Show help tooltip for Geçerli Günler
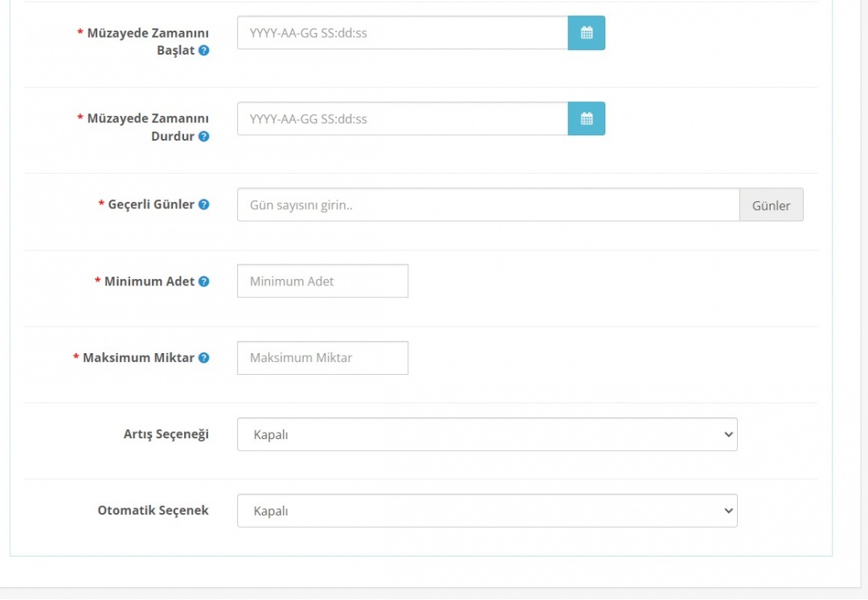This screenshot has width=868, height=600. coord(204,205)
